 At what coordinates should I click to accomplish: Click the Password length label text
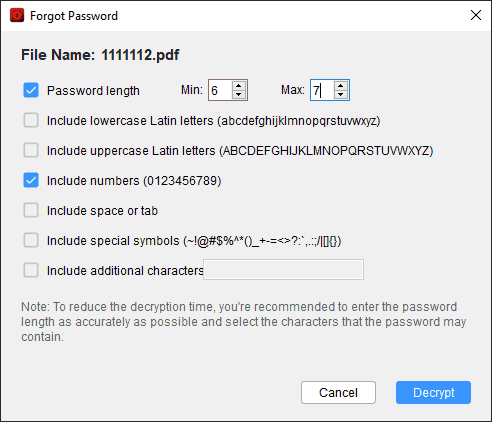[x=93, y=91]
